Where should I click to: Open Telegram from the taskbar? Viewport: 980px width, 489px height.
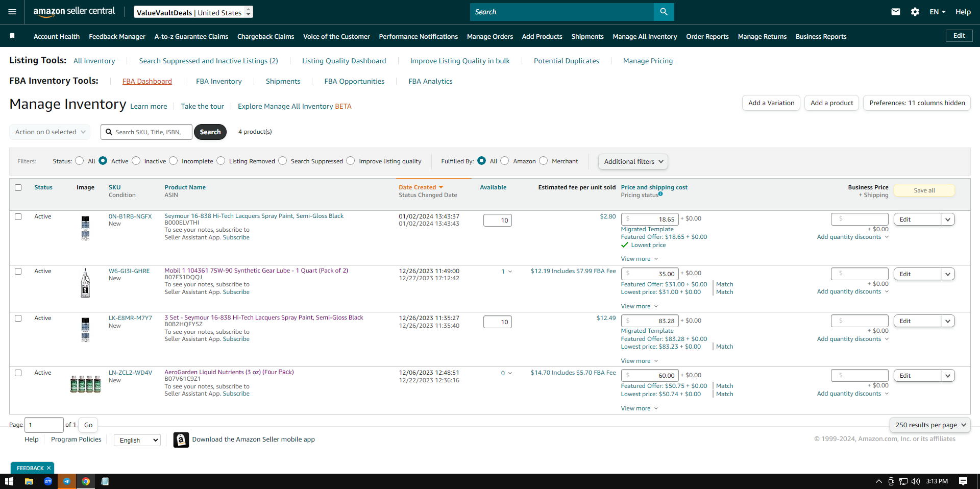(66, 481)
